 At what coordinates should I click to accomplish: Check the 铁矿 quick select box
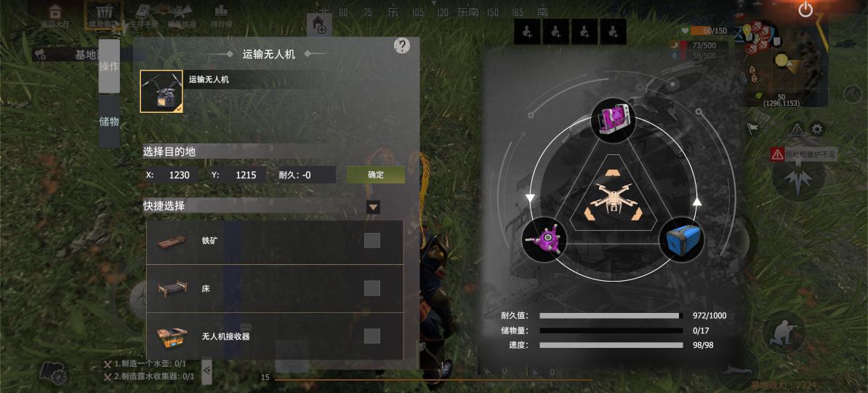pyautogui.click(x=372, y=241)
